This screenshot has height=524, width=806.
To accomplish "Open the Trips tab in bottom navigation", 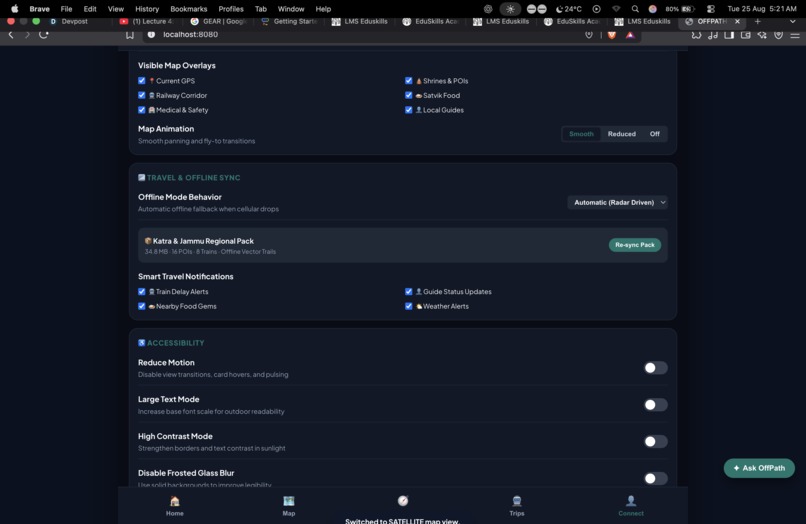I will (517, 505).
